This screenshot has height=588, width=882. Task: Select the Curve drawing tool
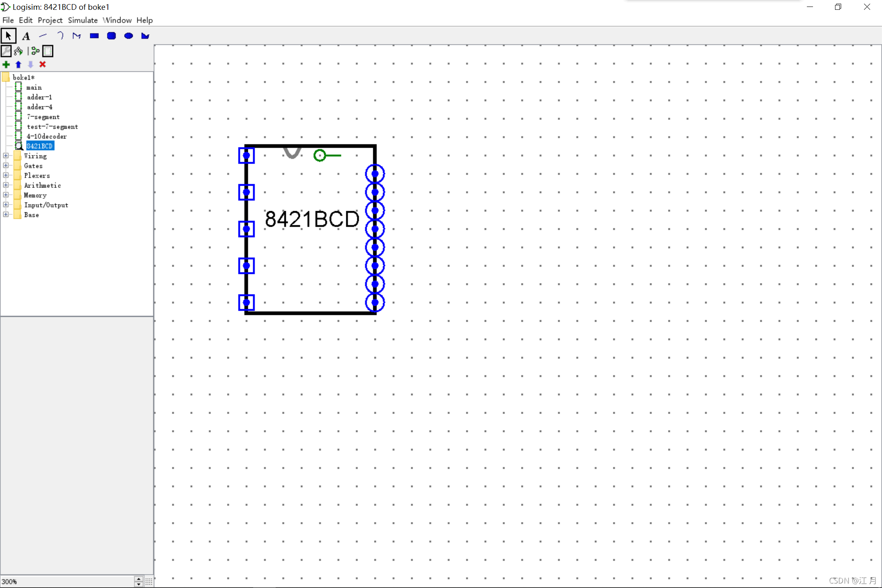[x=60, y=36]
